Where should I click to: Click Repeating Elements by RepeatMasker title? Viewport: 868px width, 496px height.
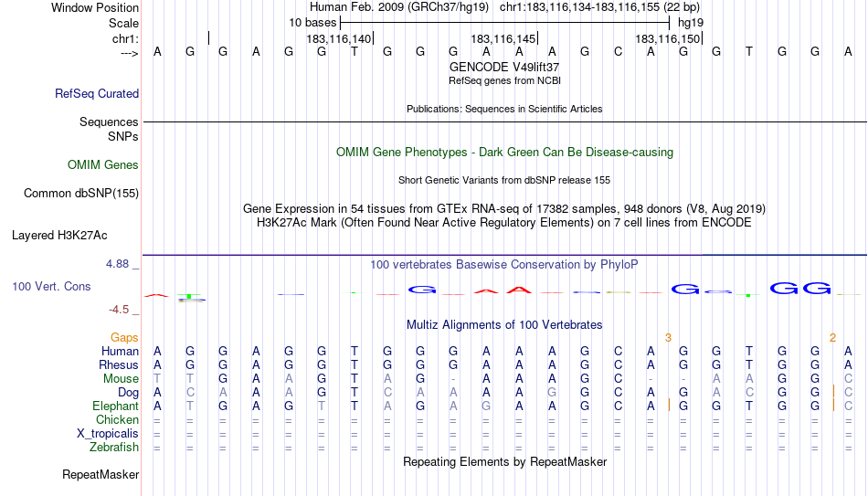505,461
